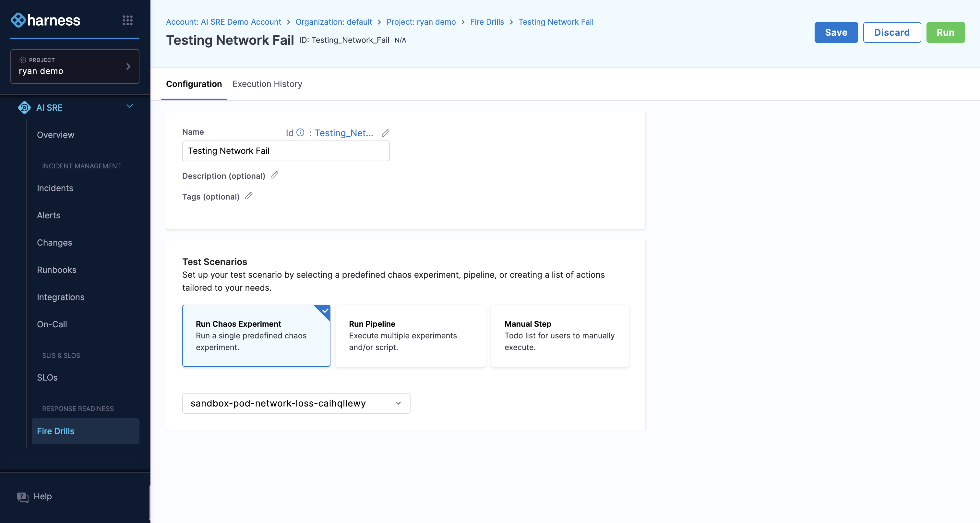Click the Testing Network Fail page title
Screen dimensions: 980x523
pyautogui.click(x=230, y=40)
